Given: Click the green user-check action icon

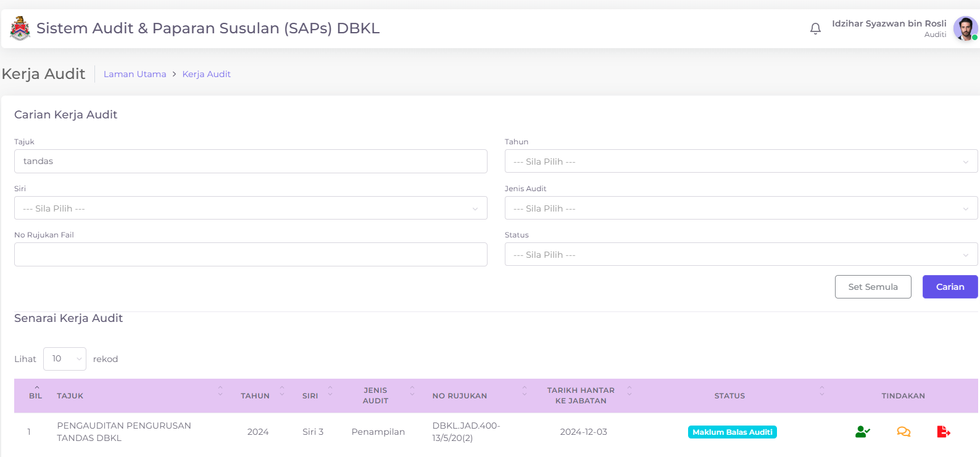Looking at the screenshot, I should pos(862,432).
